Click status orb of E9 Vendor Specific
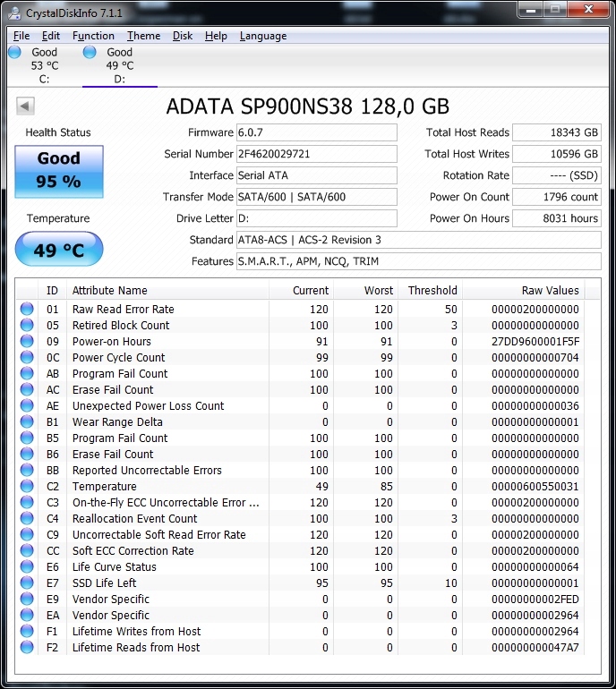Screen dimensions: 616x689 coord(27,599)
